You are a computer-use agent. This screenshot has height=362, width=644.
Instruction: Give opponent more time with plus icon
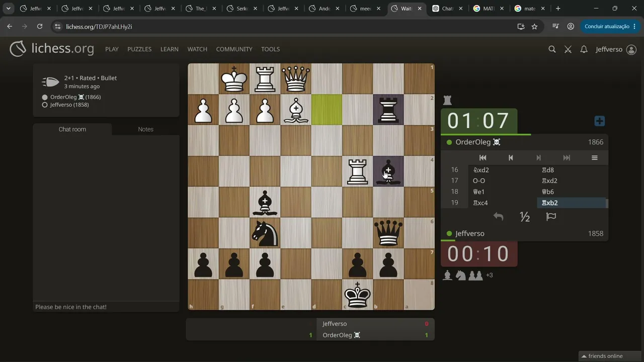coord(599,121)
